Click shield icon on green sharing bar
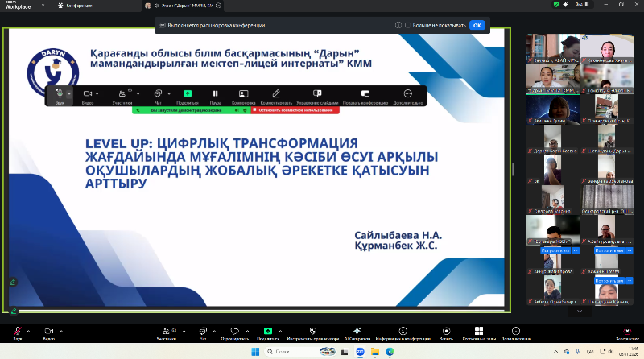 pyautogui.click(x=245, y=110)
